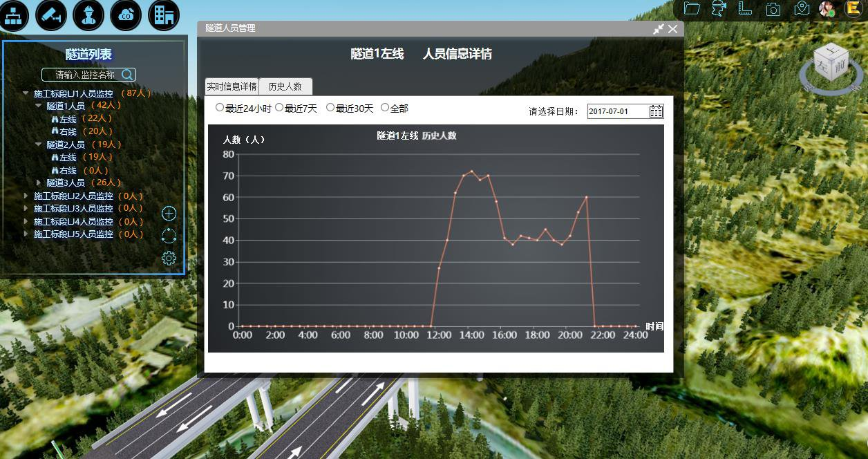This screenshot has height=459, width=868.
Task: Select the 最近7天 radio option
Action: pyautogui.click(x=279, y=107)
